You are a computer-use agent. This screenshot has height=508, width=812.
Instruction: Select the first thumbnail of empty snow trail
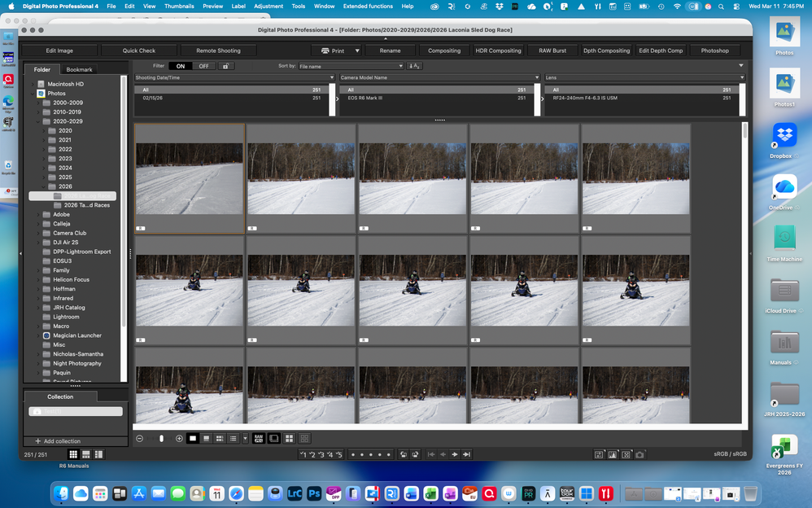(x=189, y=178)
